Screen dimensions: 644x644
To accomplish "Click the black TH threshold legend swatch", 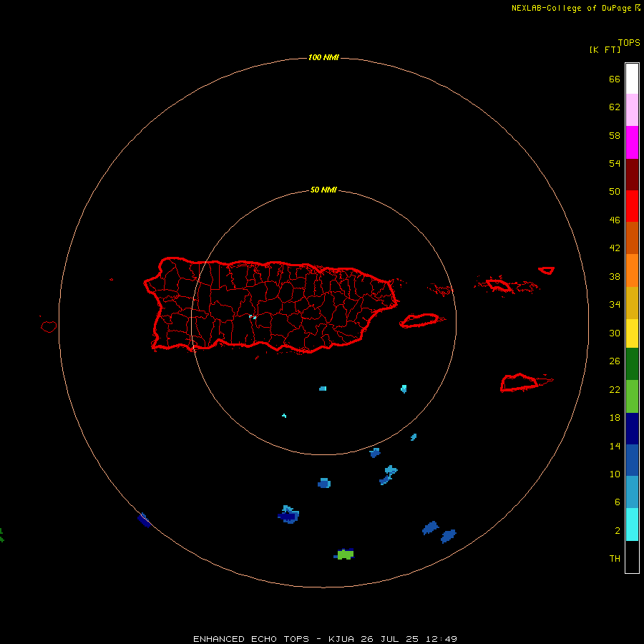I will [x=632, y=557].
